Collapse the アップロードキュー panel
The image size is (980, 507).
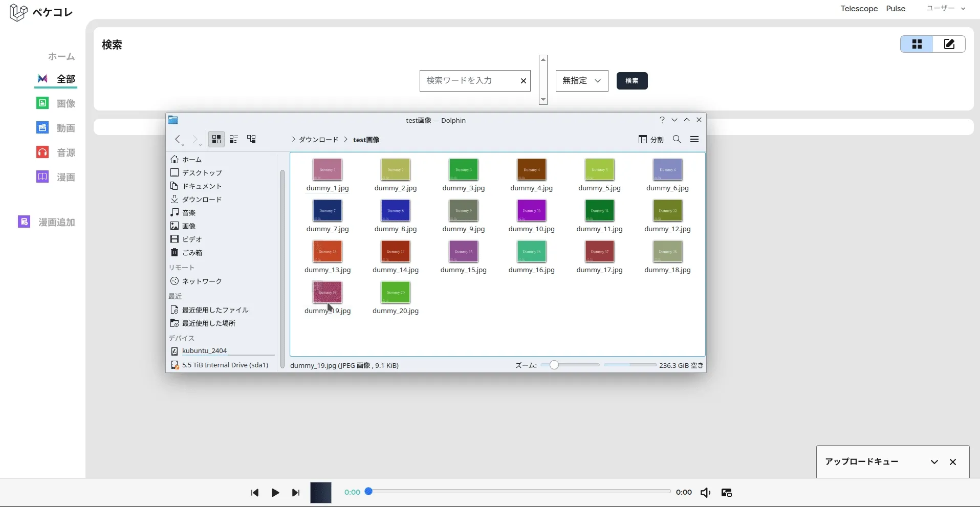(x=934, y=462)
